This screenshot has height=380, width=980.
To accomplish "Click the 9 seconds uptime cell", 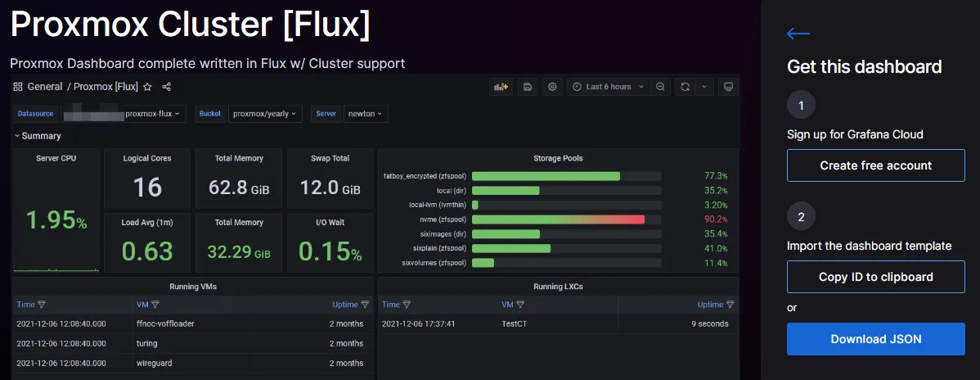I will (x=709, y=323).
